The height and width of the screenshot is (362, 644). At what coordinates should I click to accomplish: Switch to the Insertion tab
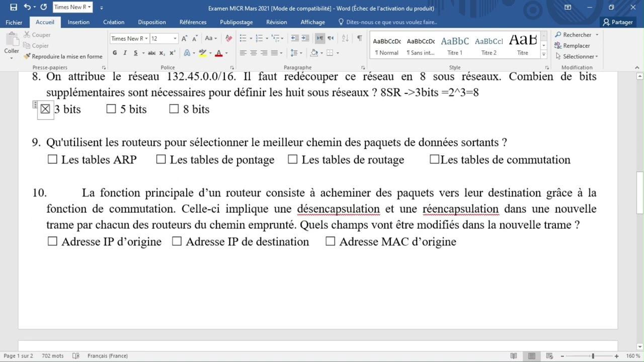pyautogui.click(x=78, y=22)
